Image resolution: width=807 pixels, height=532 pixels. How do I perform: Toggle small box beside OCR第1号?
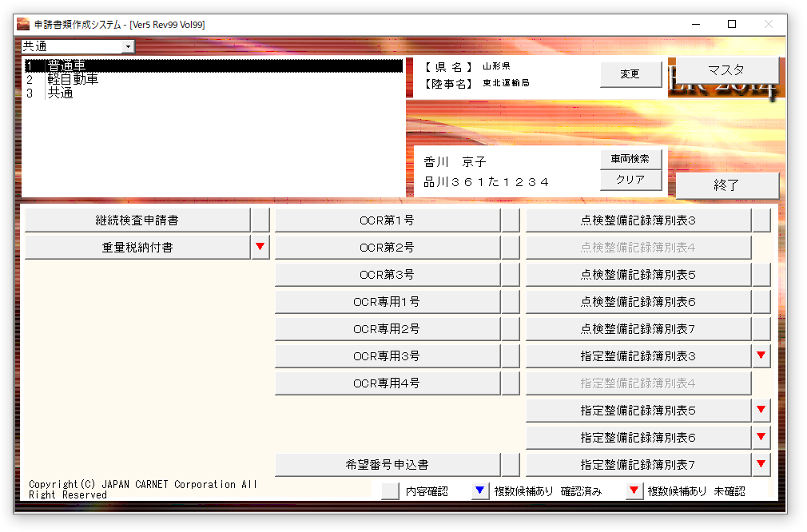[x=511, y=220]
